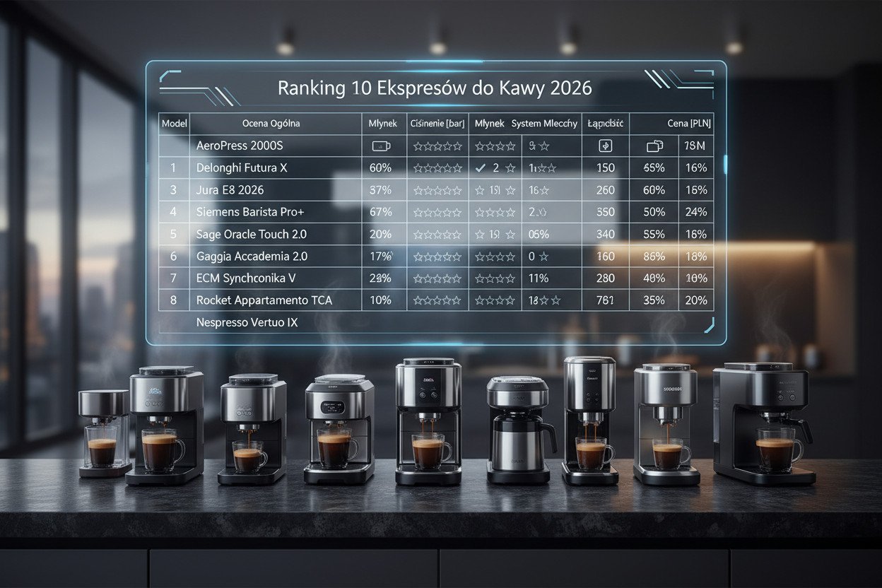
Task: Sort by the Ocena Ogólna column header
Action: click(271, 124)
